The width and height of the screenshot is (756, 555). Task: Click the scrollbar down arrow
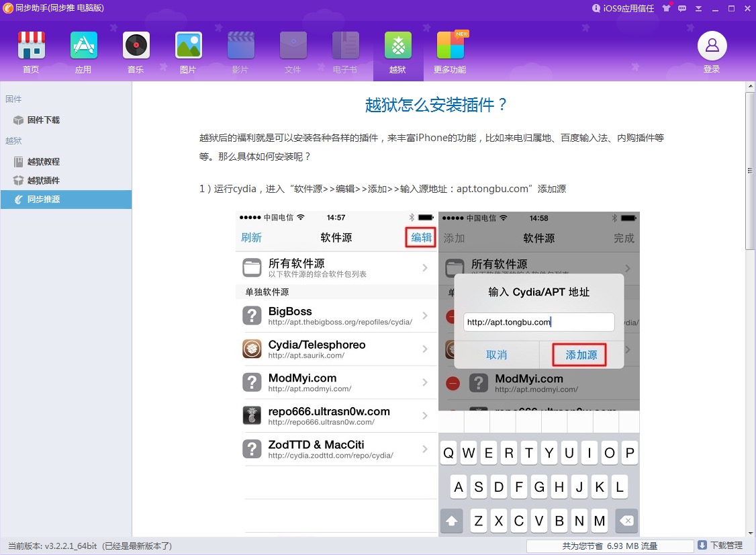[750, 533]
